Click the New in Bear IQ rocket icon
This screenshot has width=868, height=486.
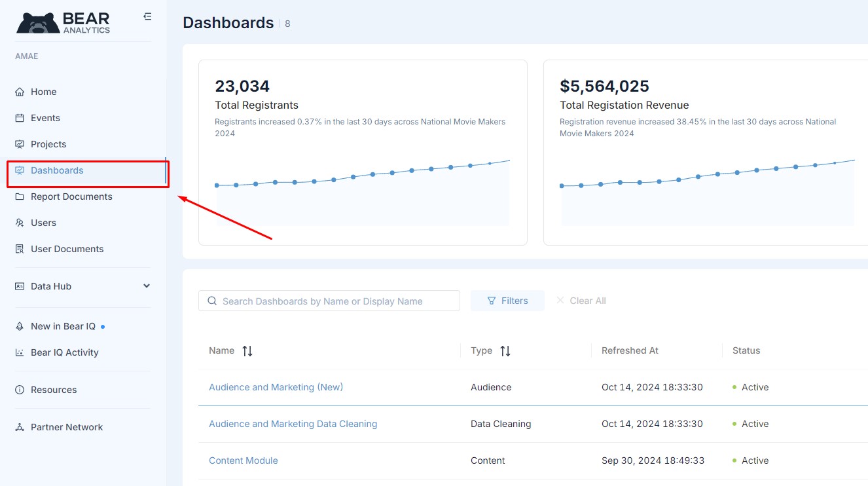tap(20, 326)
